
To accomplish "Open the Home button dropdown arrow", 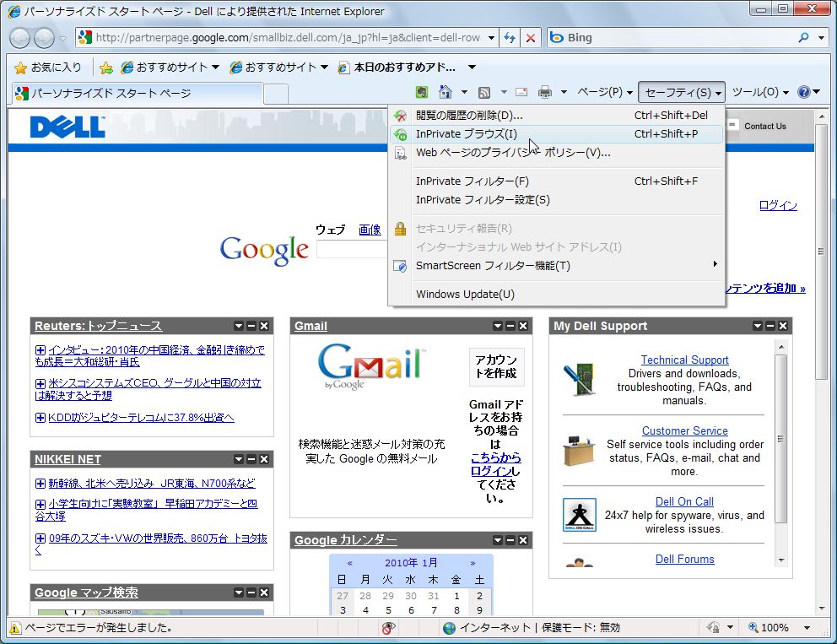I will [464, 92].
